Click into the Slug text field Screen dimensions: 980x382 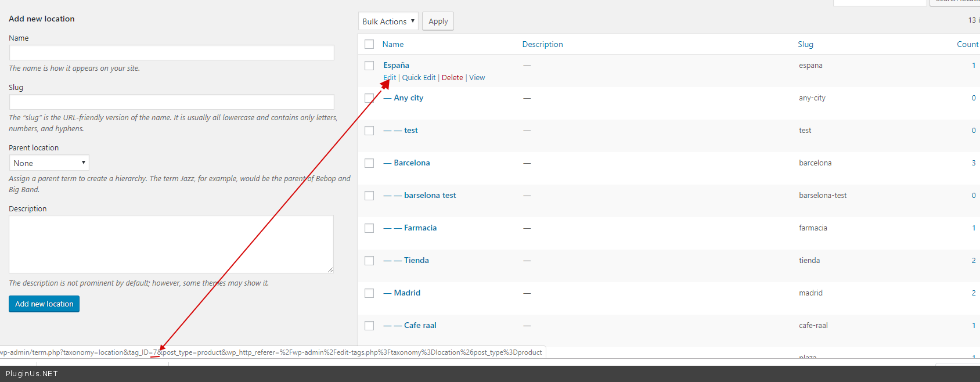click(x=171, y=102)
